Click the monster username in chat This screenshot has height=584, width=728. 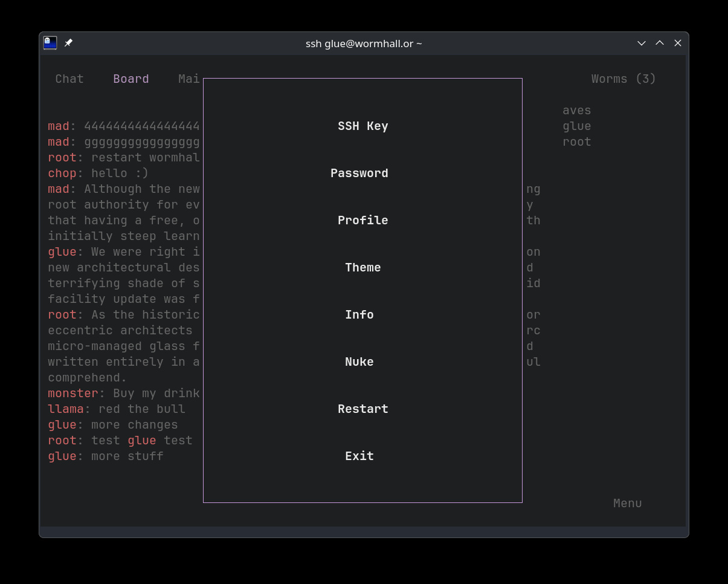click(x=73, y=393)
